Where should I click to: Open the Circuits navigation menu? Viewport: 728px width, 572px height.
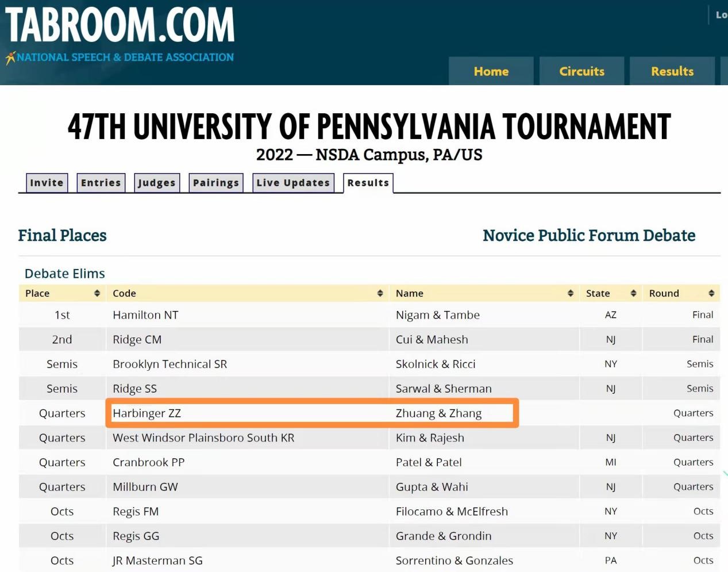pyautogui.click(x=581, y=71)
